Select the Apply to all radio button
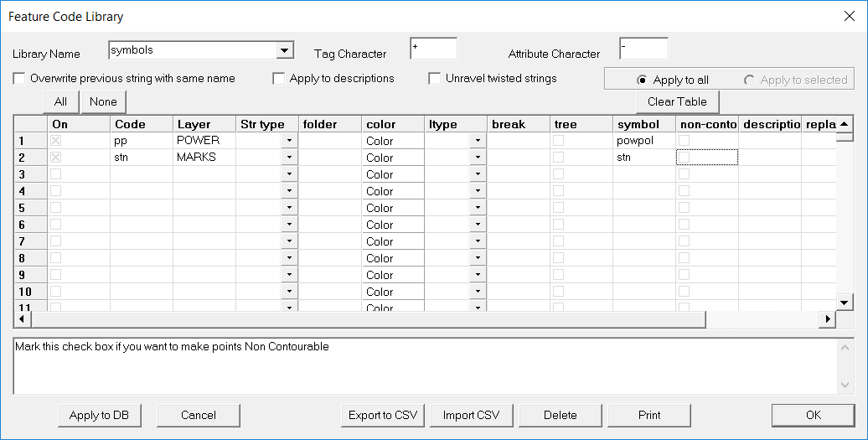This screenshot has height=440, width=868. click(642, 80)
